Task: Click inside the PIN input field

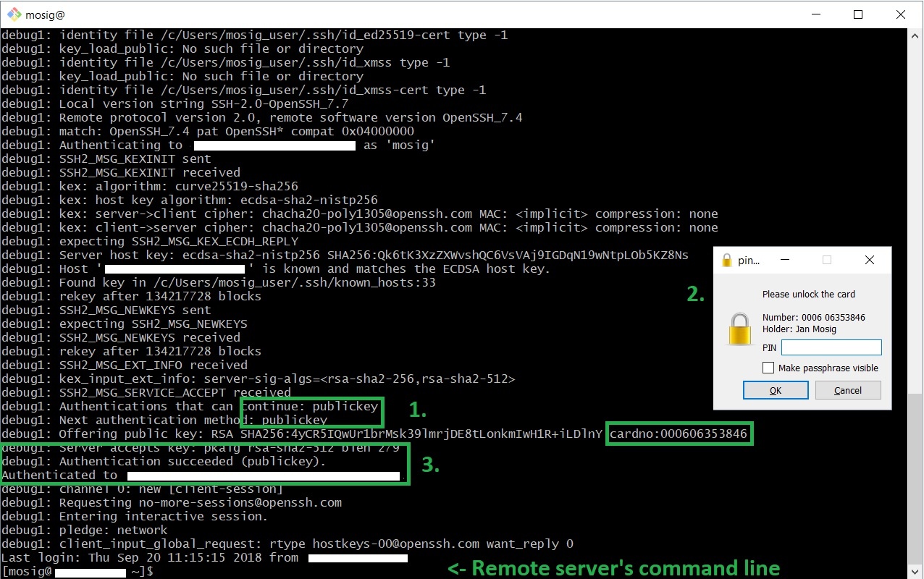Action: [831, 347]
